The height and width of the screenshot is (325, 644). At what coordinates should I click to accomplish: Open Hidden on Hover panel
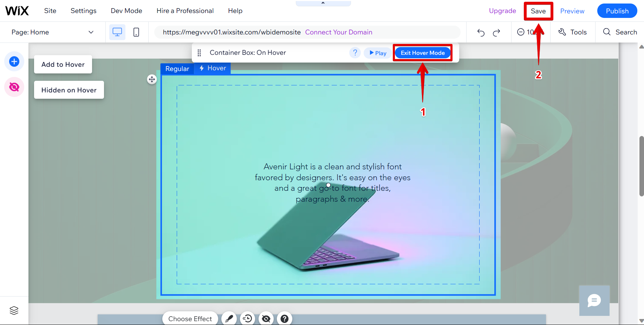click(x=69, y=90)
